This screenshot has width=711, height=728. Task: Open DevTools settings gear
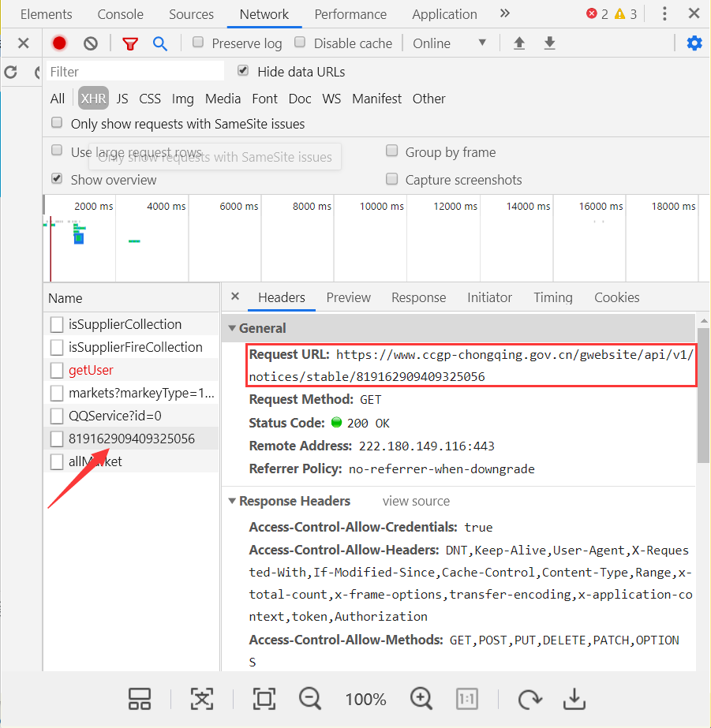pyautogui.click(x=694, y=43)
